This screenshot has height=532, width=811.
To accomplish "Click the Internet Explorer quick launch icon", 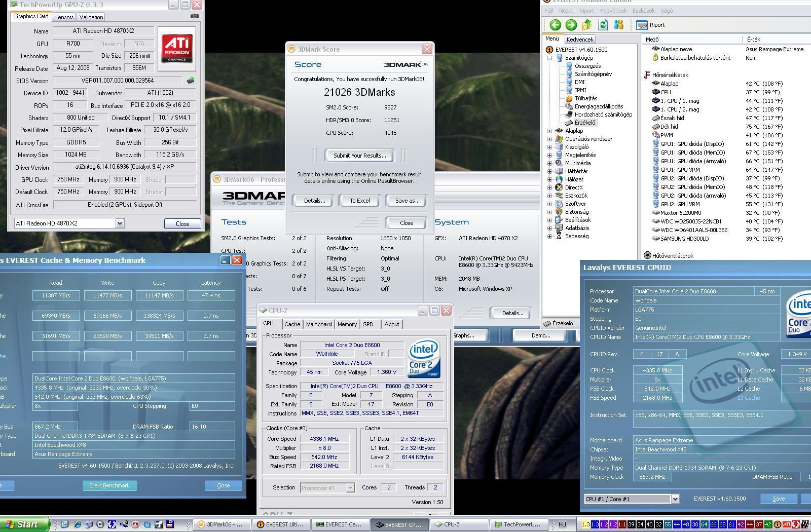I will click(x=77, y=524).
